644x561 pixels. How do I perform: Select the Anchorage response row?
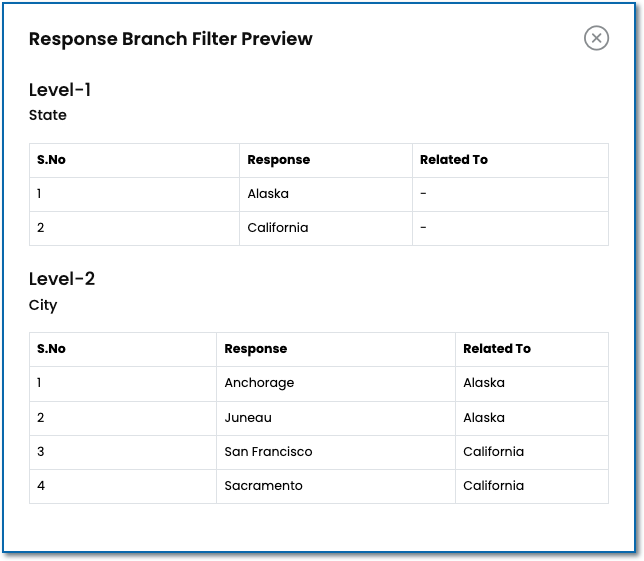[259, 383]
